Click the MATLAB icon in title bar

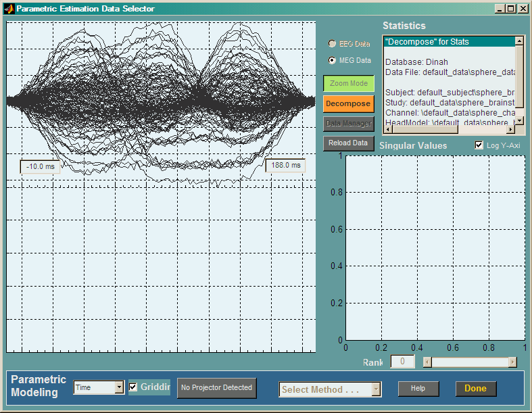pos(8,9)
